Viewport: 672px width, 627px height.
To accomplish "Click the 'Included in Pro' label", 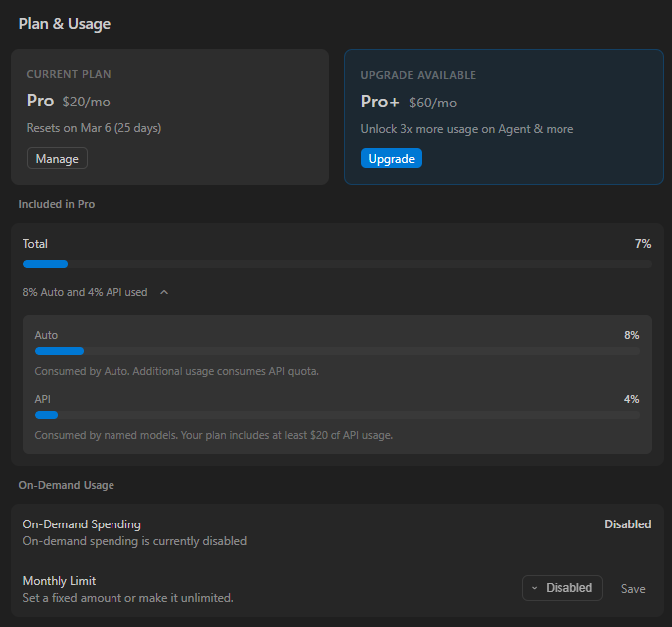I will pyautogui.click(x=57, y=204).
